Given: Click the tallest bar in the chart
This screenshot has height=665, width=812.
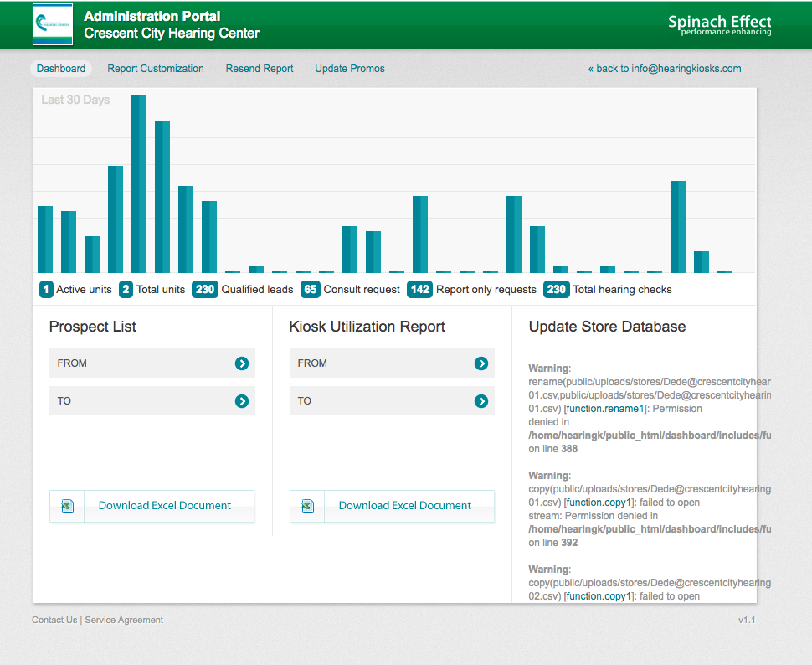Looking at the screenshot, I should [x=139, y=184].
